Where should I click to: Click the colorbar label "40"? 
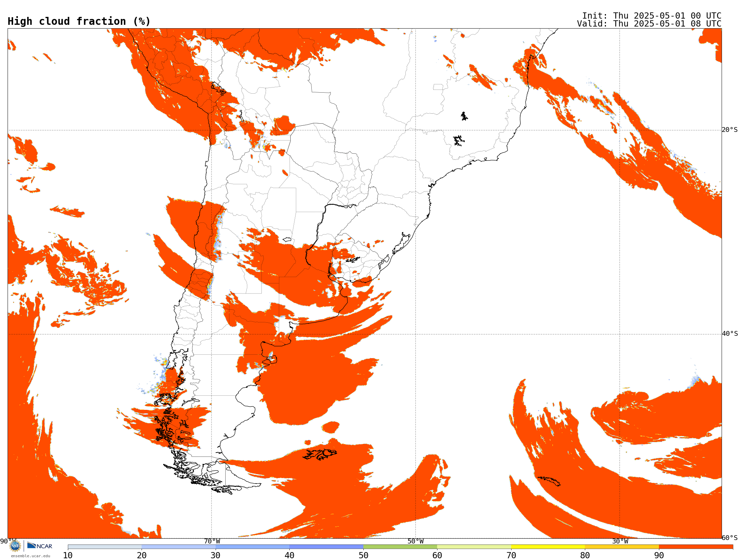click(x=289, y=555)
